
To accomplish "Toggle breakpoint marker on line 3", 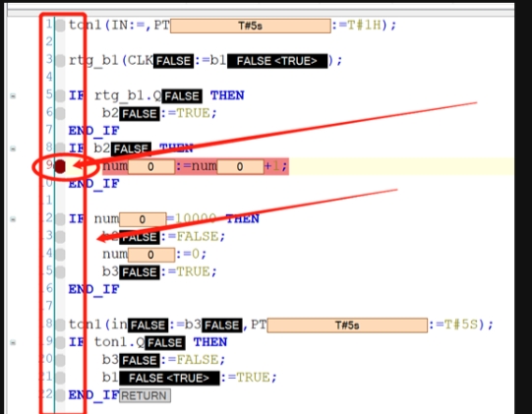I will coord(60,61).
